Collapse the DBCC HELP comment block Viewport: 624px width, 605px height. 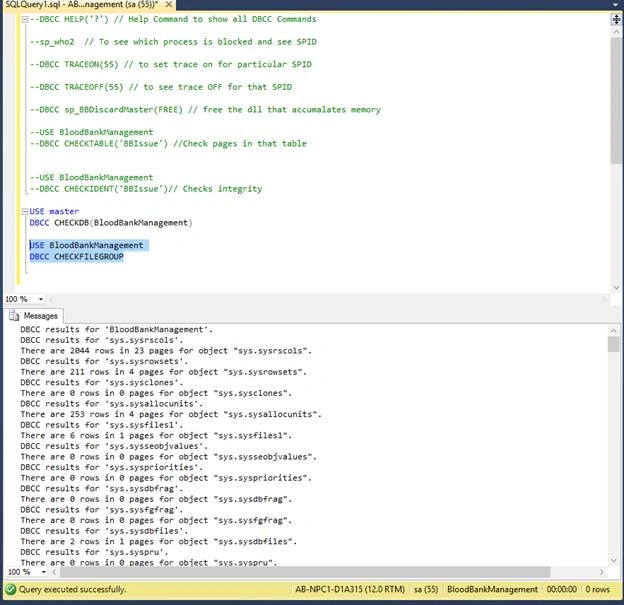click(25, 19)
